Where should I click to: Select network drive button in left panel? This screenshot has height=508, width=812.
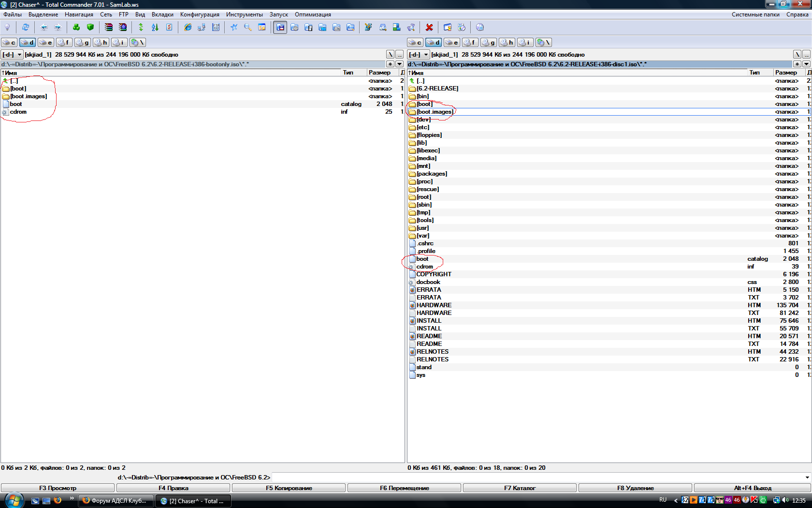(138, 43)
